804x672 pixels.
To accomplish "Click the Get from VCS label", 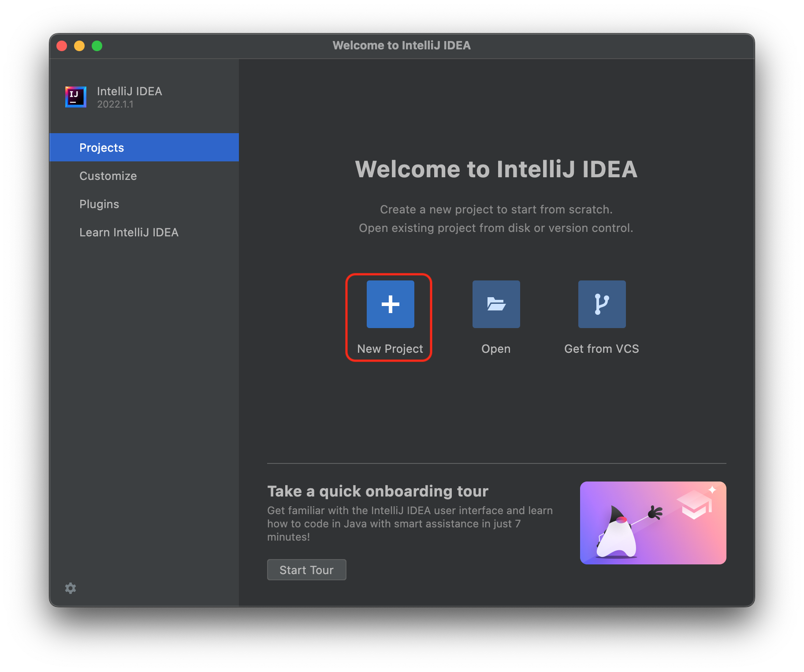I will click(x=602, y=349).
